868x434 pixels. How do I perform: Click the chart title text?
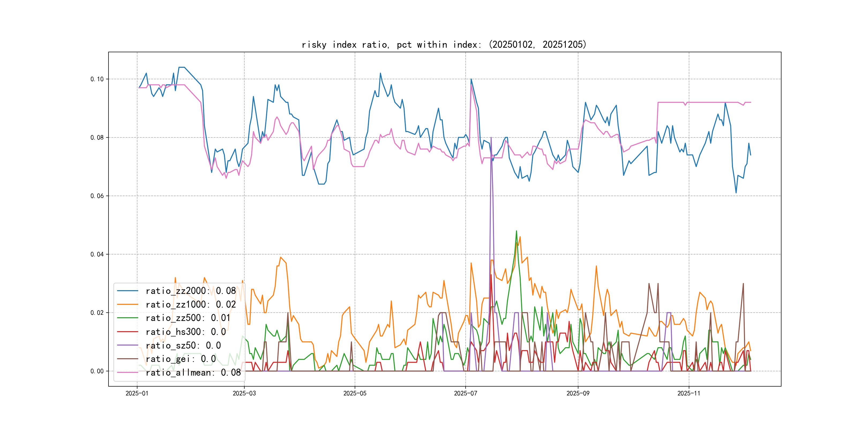point(444,44)
